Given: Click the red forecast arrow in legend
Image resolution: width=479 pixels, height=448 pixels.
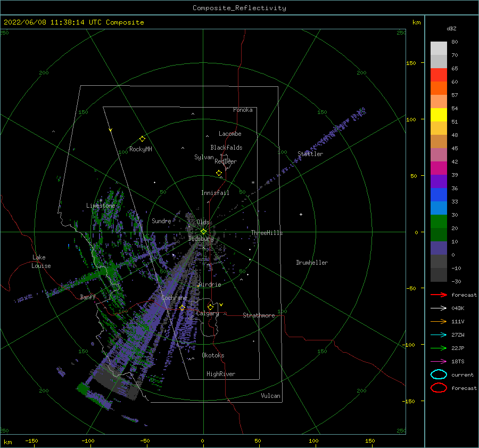Looking at the screenshot, I should click(439, 295).
